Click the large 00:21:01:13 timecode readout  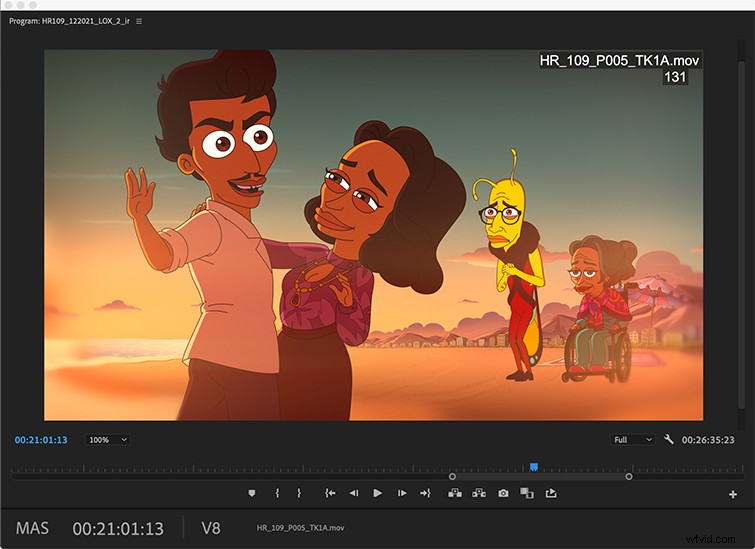[x=118, y=529]
